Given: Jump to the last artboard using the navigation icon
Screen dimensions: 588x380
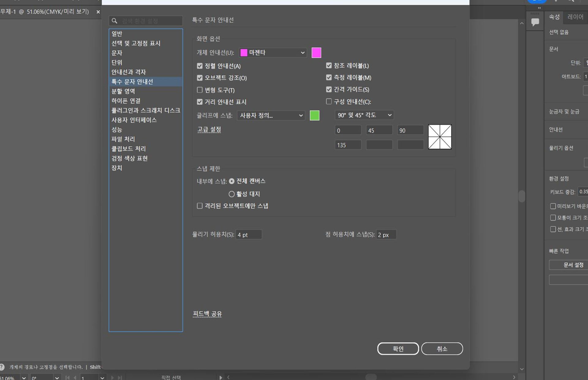Looking at the screenshot, I should click(x=120, y=378).
